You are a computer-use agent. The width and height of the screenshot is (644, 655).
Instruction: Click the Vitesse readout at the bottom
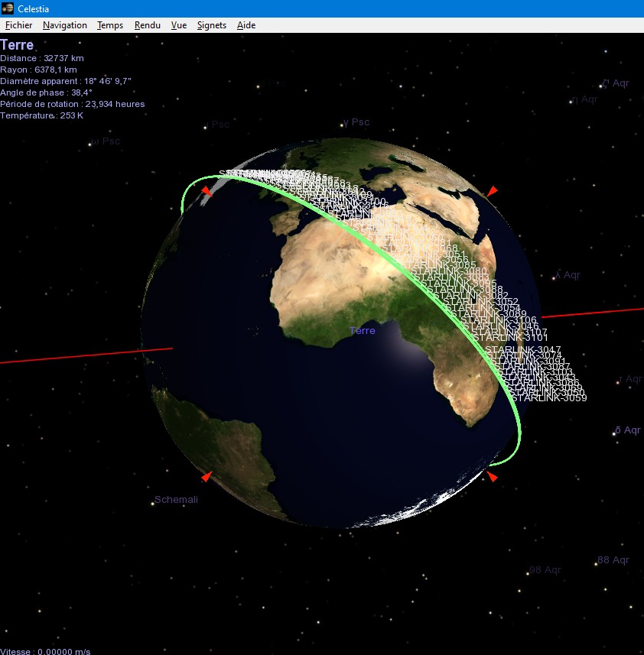point(45,651)
